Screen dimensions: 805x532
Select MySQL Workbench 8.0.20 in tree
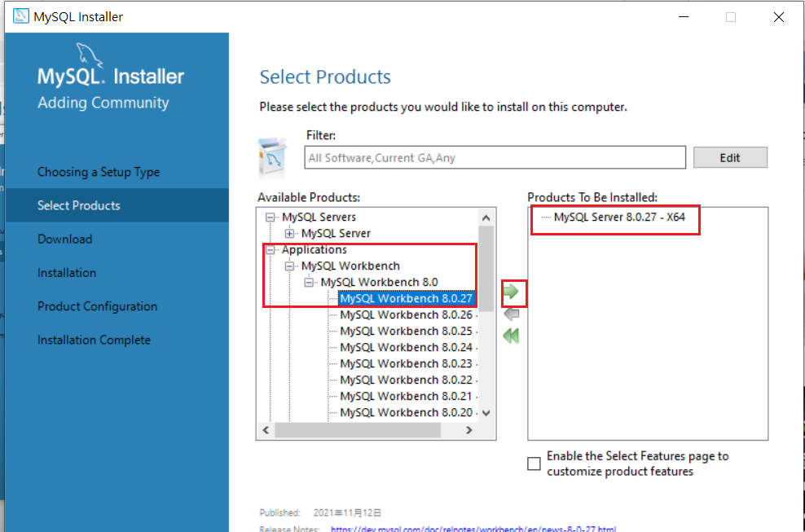click(x=406, y=413)
